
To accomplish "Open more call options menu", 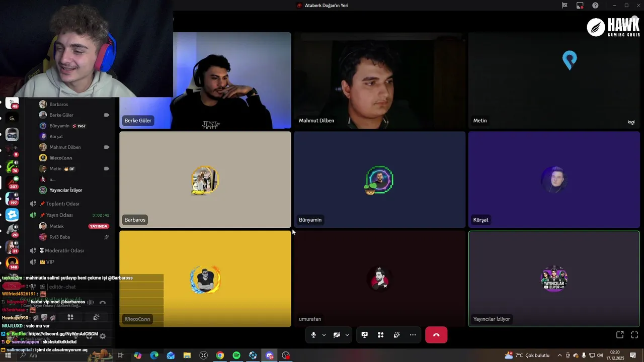I will click(x=413, y=335).
